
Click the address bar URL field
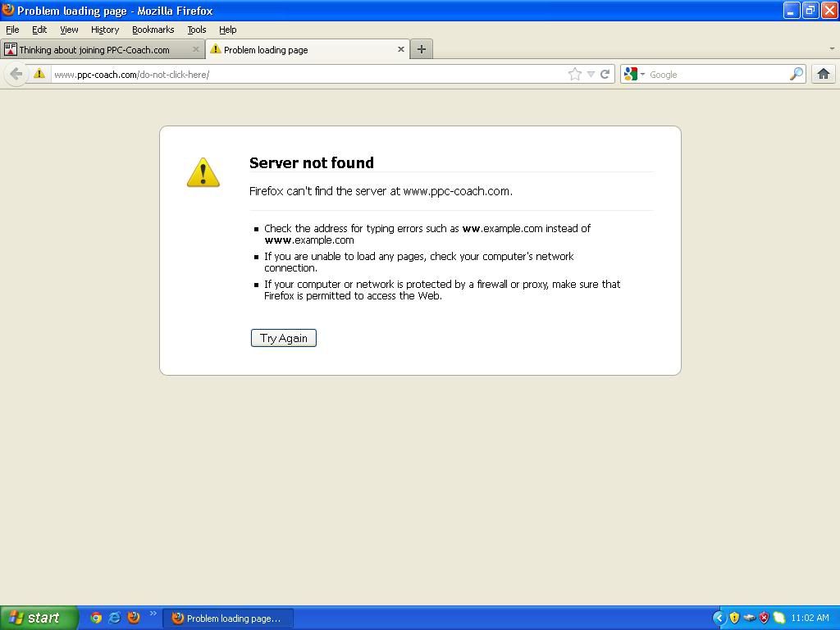pyautogui.click(x=308, y=74)
